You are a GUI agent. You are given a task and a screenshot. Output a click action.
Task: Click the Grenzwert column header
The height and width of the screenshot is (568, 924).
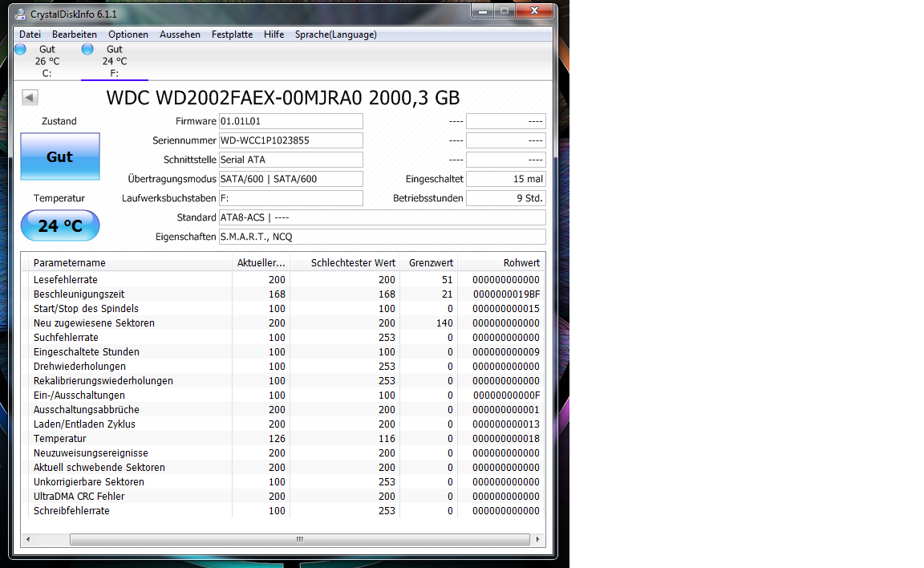click(429, 263)
